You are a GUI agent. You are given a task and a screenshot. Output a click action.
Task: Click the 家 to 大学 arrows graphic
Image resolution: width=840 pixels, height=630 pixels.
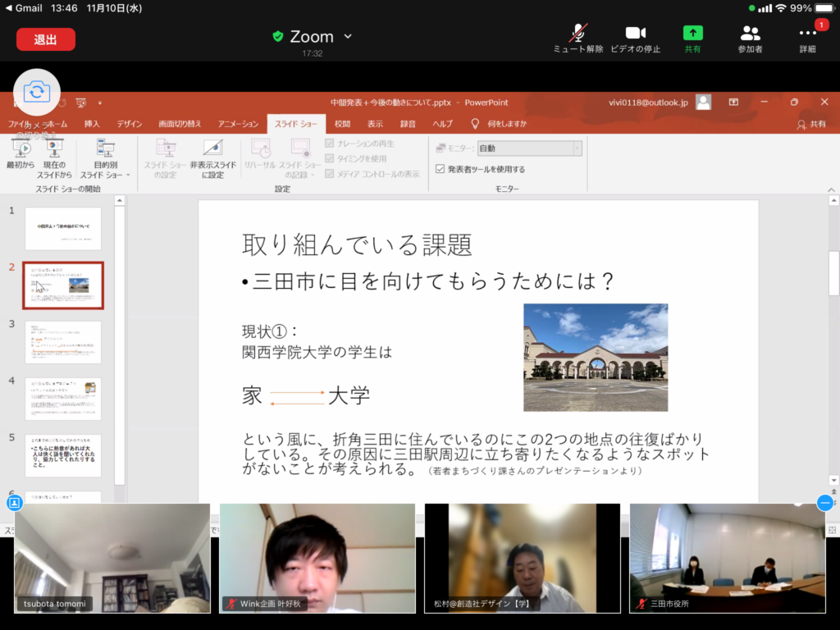(297, 398)
